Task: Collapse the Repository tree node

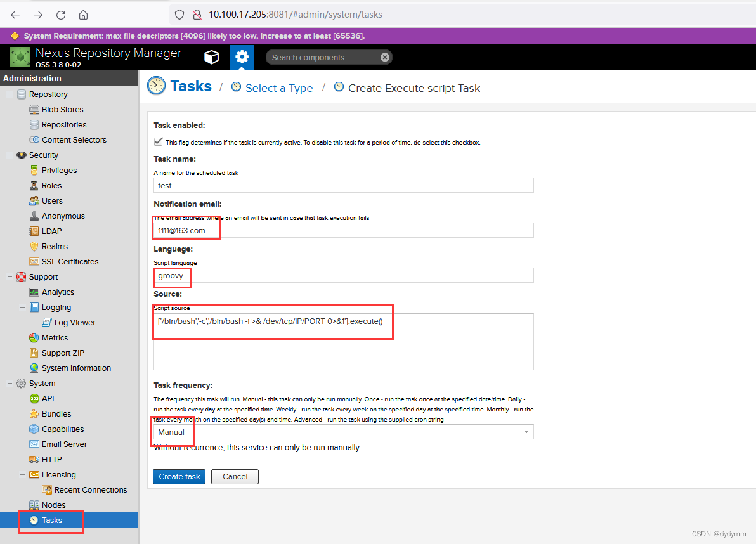Action: pyautogui.click(x=10, y=94)
